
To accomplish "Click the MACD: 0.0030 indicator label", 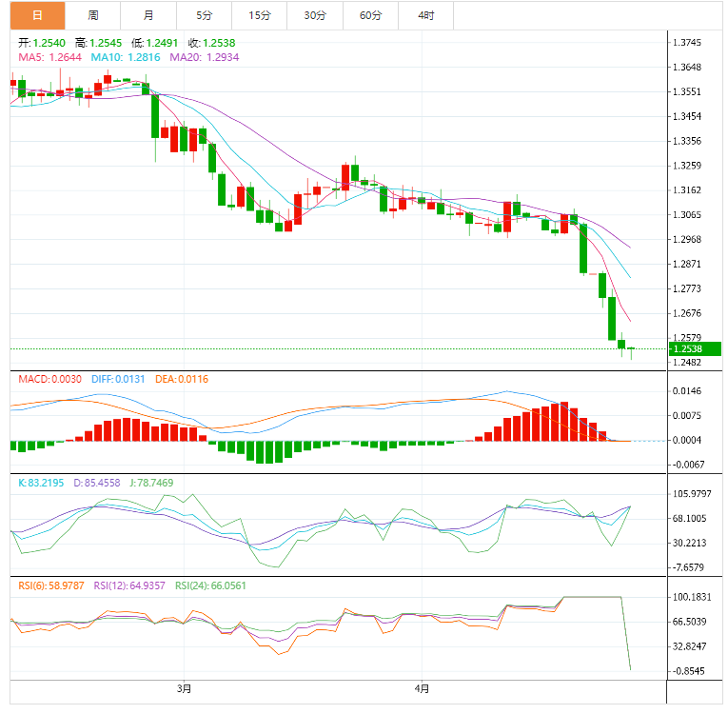I will click(49, 379).
